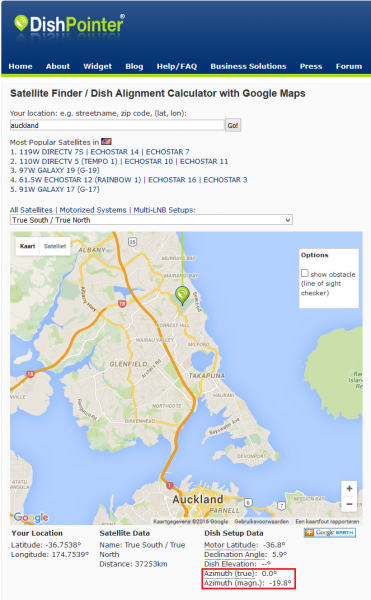Click the green satellite location marker on map
This screenshot has width=371, height=600.
[x=182, y=295]
